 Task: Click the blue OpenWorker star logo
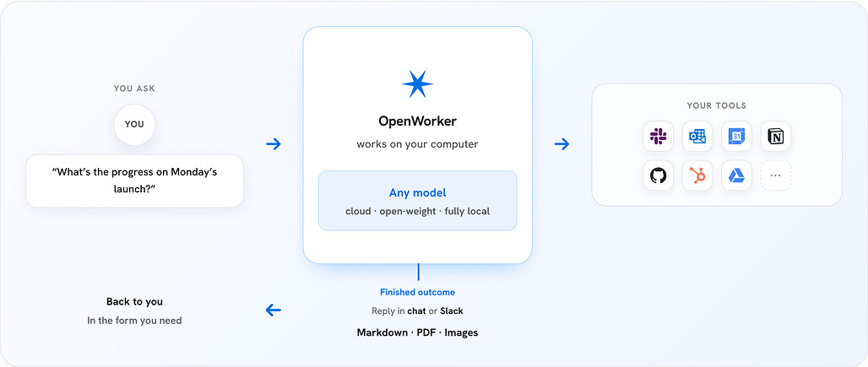pyautogui.click(x=417, y=84)
